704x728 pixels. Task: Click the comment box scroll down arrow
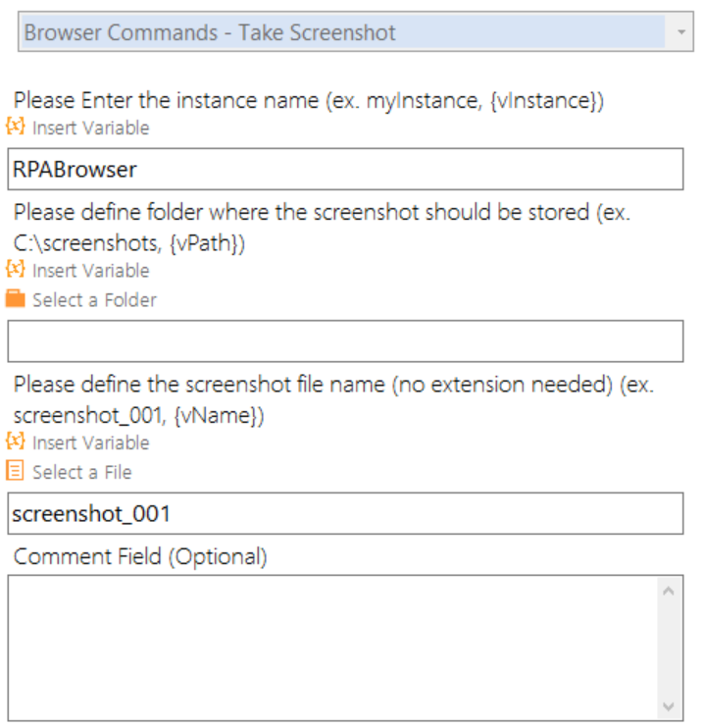(x=669, y=706)
